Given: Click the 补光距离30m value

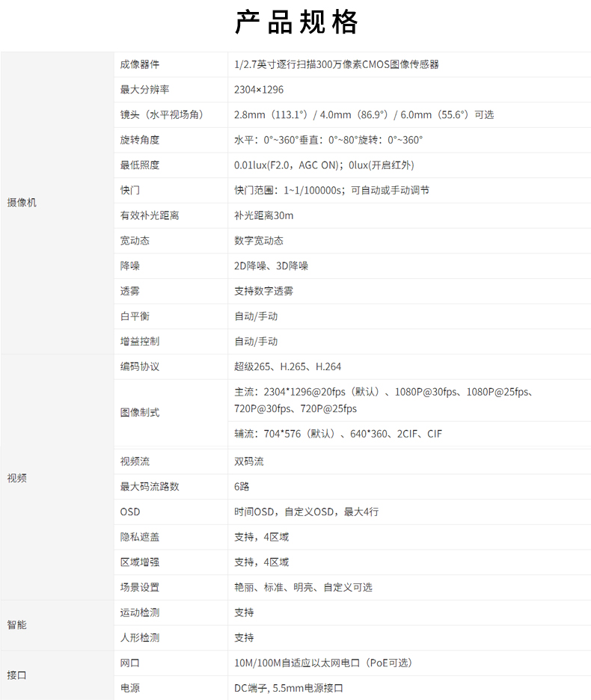Looking at the screenshot, I should coord(263,215).
